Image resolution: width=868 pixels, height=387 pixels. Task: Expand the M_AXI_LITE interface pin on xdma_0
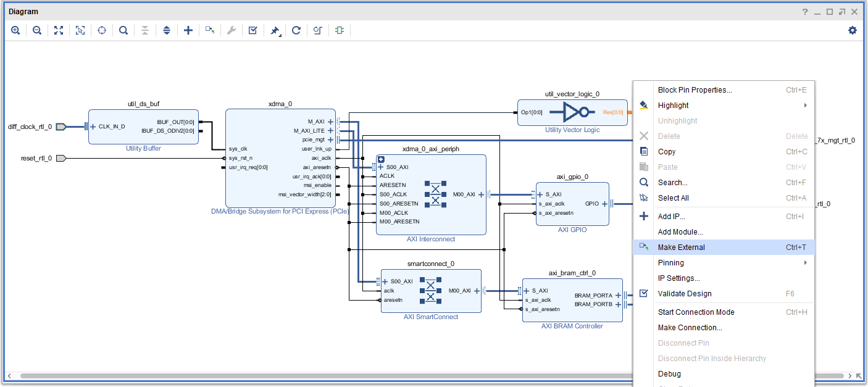pyautogui.click(x=331, y=131)
